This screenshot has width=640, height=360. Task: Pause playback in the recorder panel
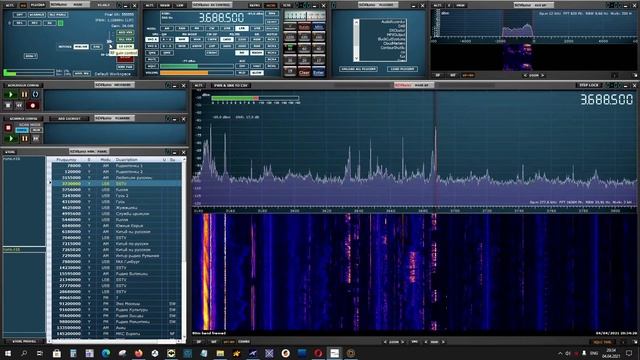(24, 95)
